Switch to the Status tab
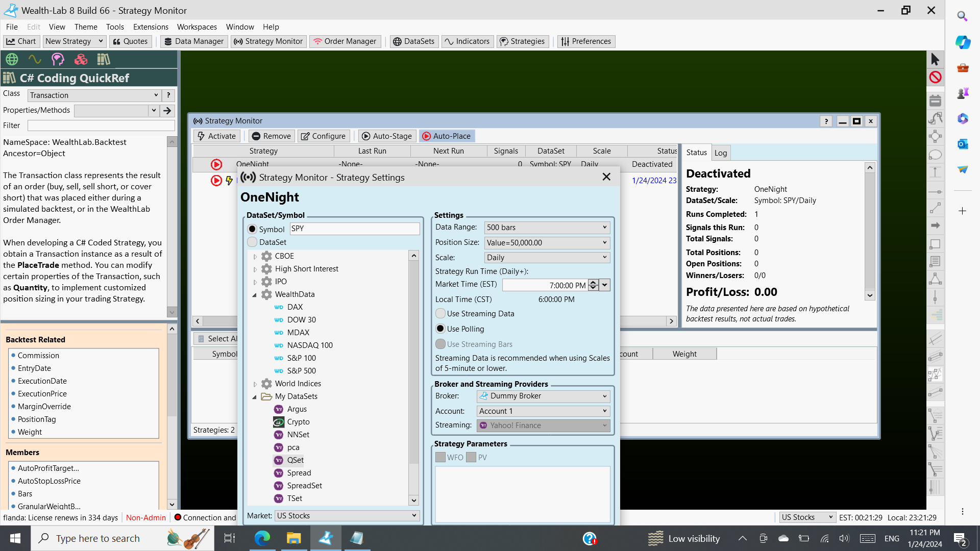 696,153
